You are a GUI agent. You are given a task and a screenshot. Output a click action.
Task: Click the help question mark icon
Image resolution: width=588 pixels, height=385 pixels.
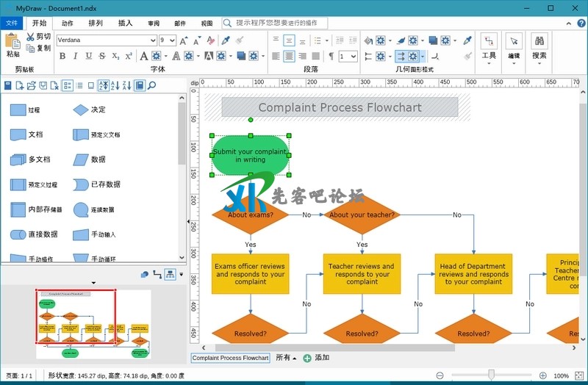click(580, 24)
